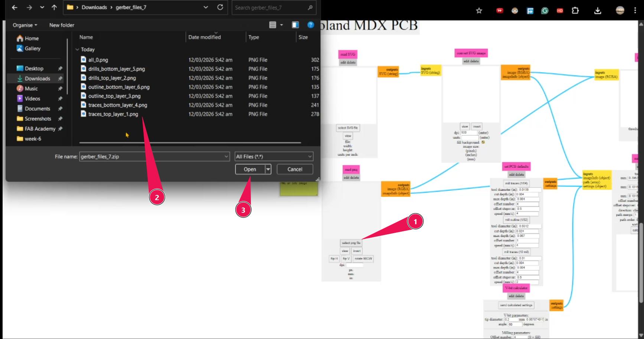Click the Open button
Image resolution: width=644 pixels, height=339 pixels.
(x=250, y=169)
